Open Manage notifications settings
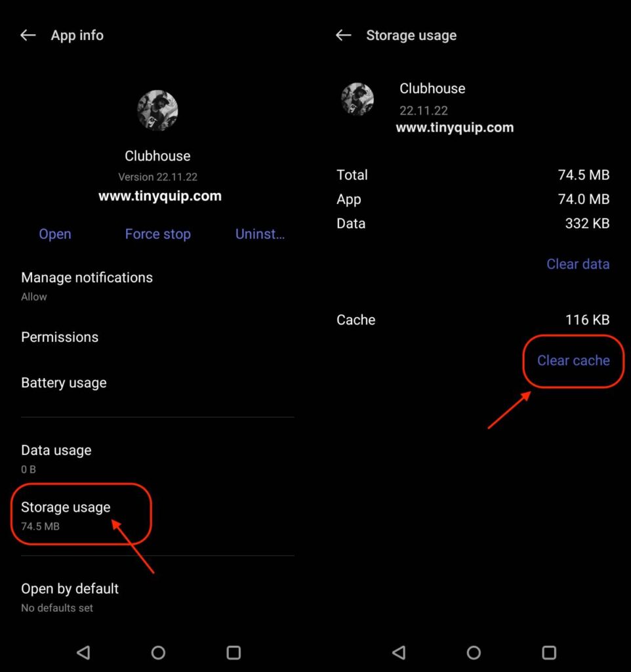 coord(87,285)
